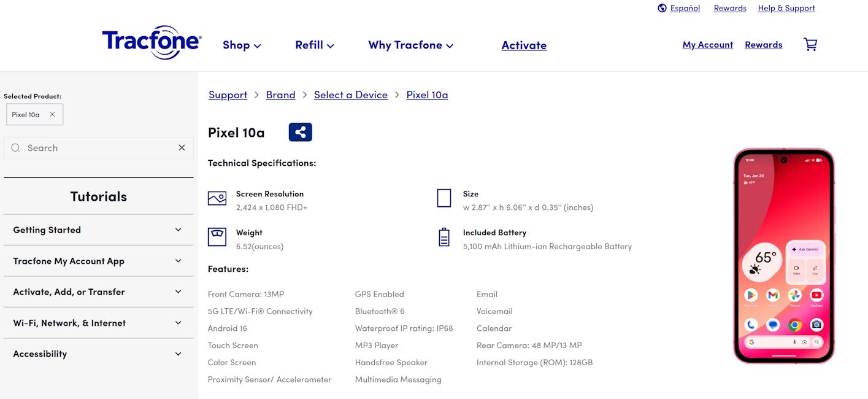Click the globe icon beside Español

pos(661,8)
